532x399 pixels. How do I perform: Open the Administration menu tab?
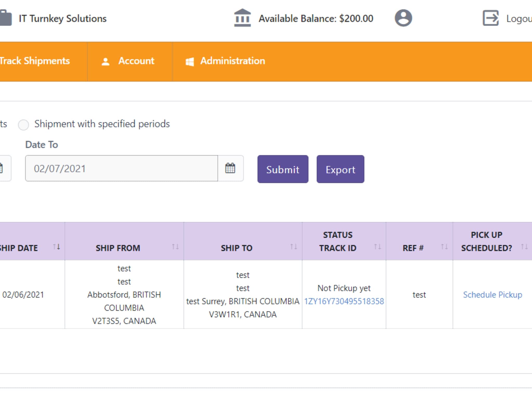point(232,61)
